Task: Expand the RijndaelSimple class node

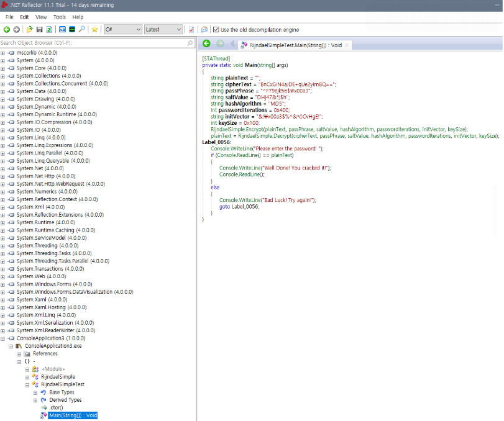Action: [x=27, y=377]
